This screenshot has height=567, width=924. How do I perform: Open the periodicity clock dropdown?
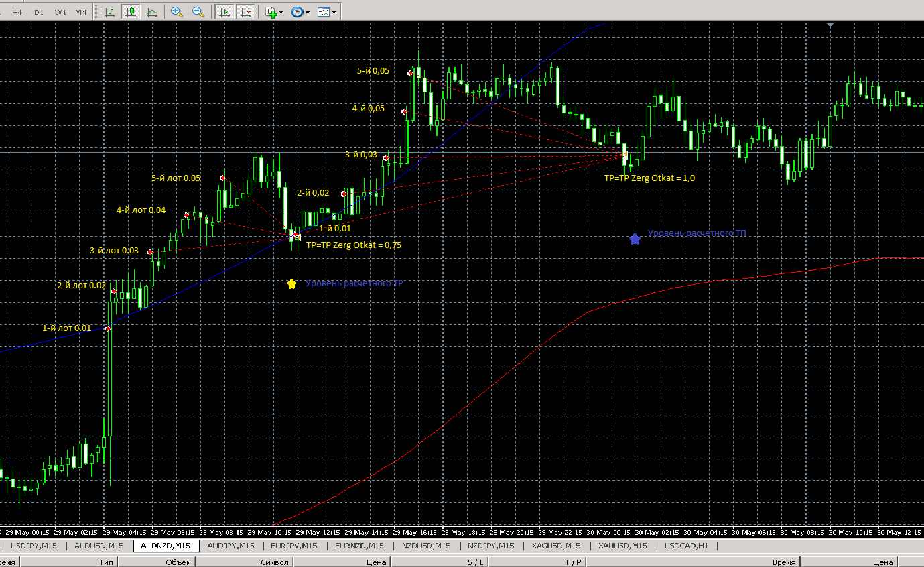click(300, 11)
